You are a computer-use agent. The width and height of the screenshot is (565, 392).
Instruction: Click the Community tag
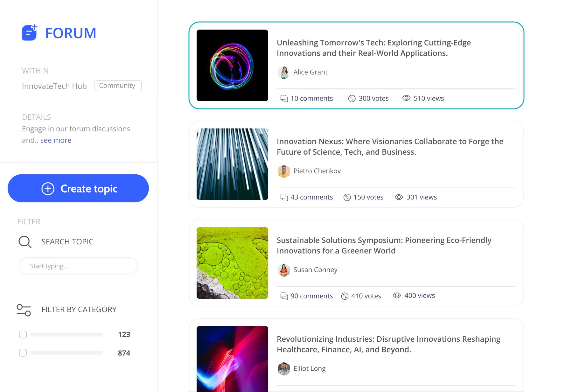coord(118,86)
